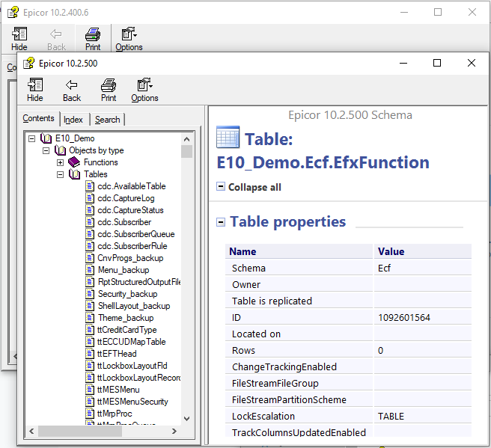Click page icon next to cdc.AvailableTable

tap(90, 186)
